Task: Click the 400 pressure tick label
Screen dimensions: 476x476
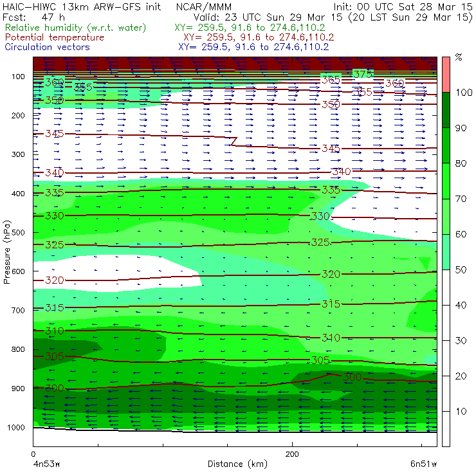Action: (x=18, y=194)
